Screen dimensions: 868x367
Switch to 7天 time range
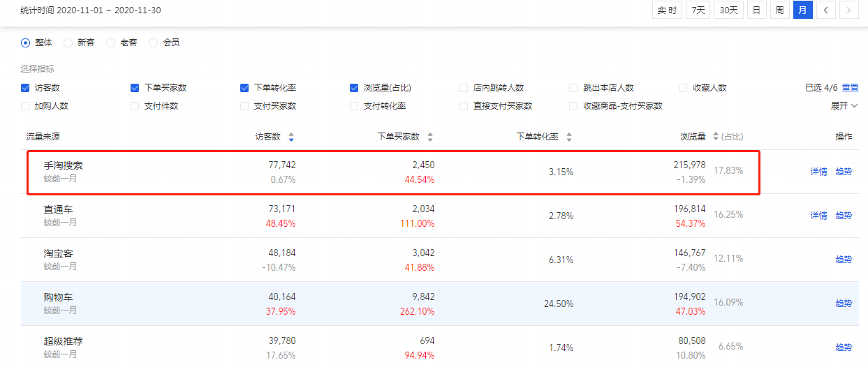point(698,10)
